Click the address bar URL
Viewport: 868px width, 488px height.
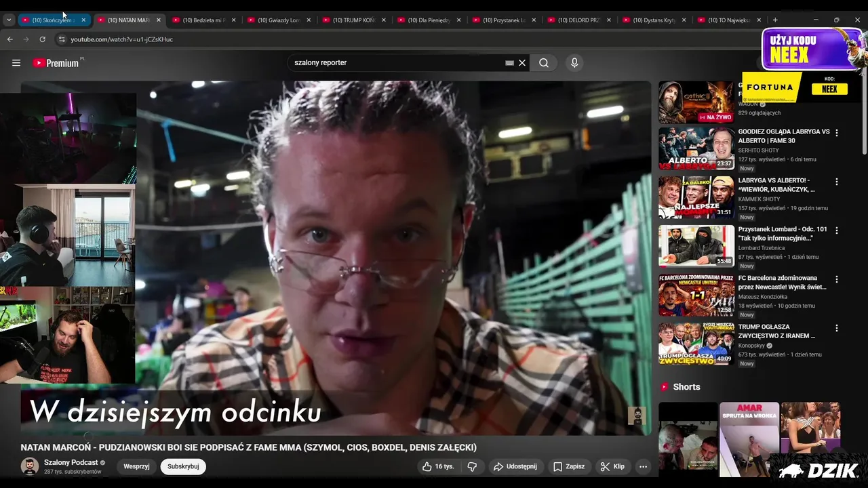(122, 39)
